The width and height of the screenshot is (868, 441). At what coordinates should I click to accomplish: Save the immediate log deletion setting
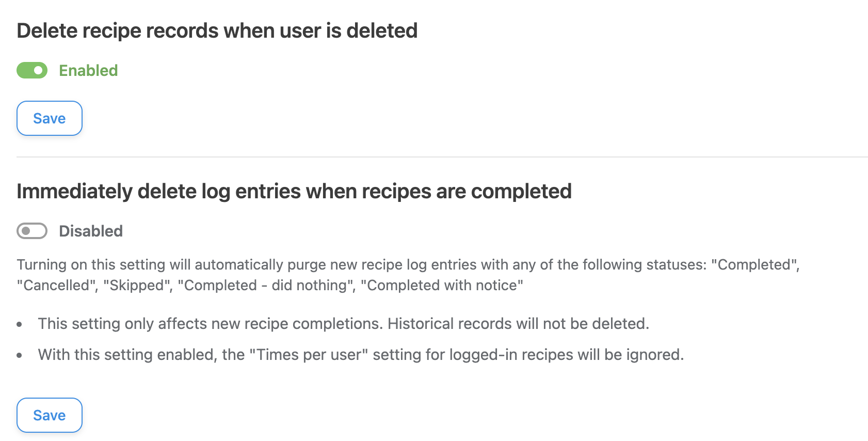coord(50,415)
